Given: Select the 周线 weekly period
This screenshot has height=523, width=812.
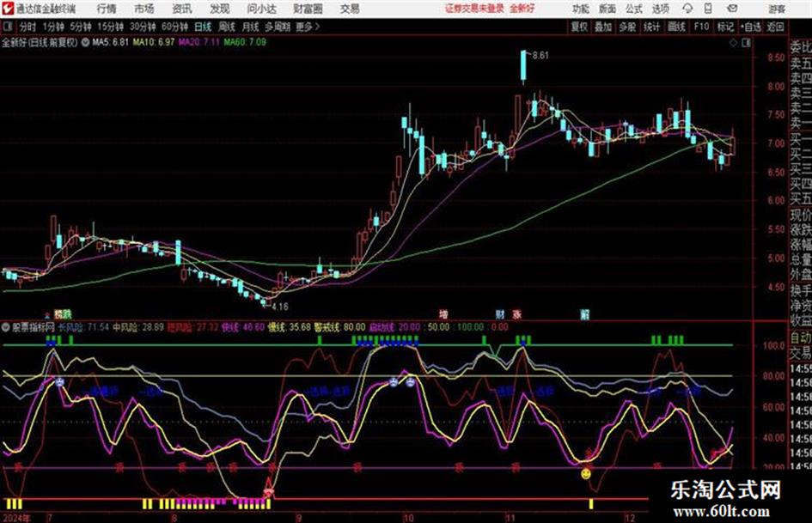Looking at the screenshot, I should [x=227, y=27].
